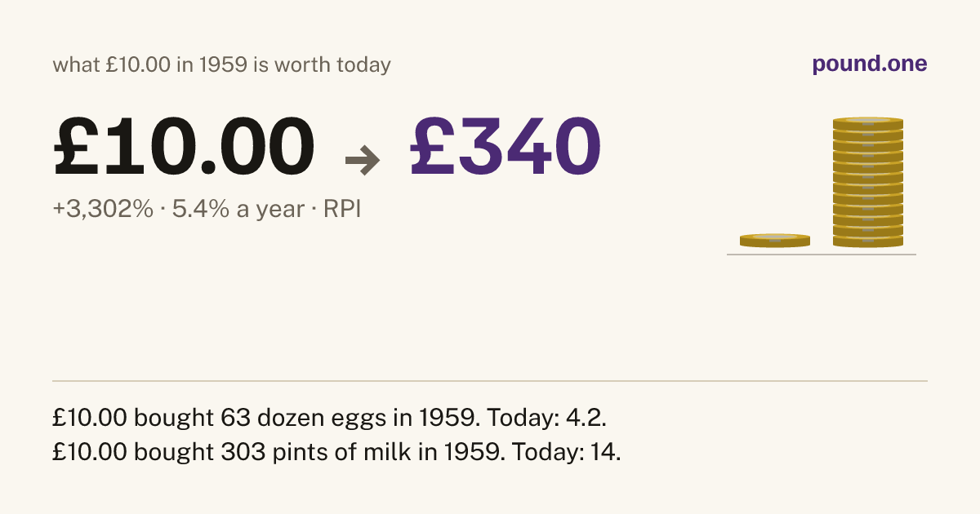
Task: Click the tall stack of coins
Action: coord(868,182)
